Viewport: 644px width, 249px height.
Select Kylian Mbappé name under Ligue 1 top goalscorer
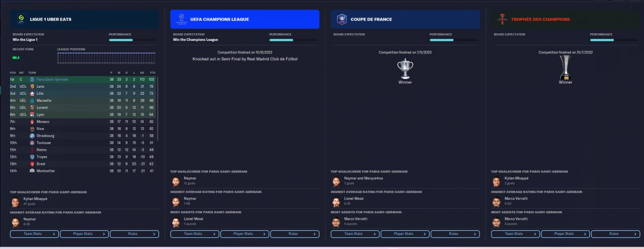(35, 199)
